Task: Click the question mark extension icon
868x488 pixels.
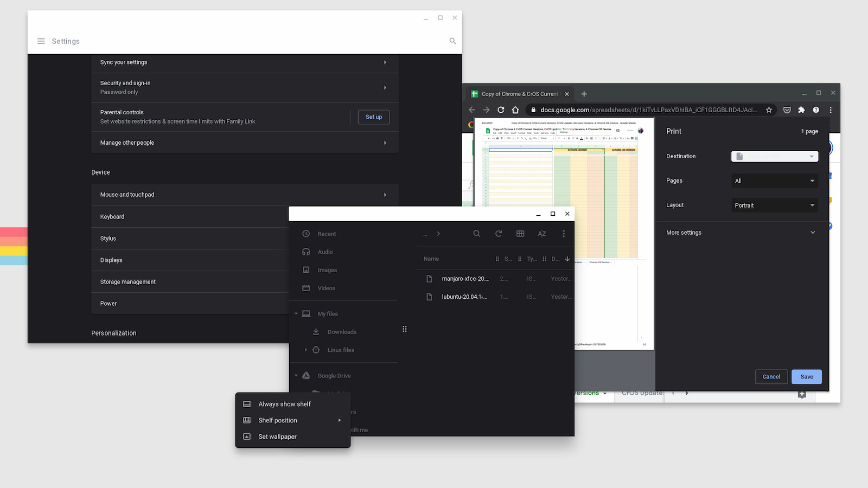Action: 816,110
